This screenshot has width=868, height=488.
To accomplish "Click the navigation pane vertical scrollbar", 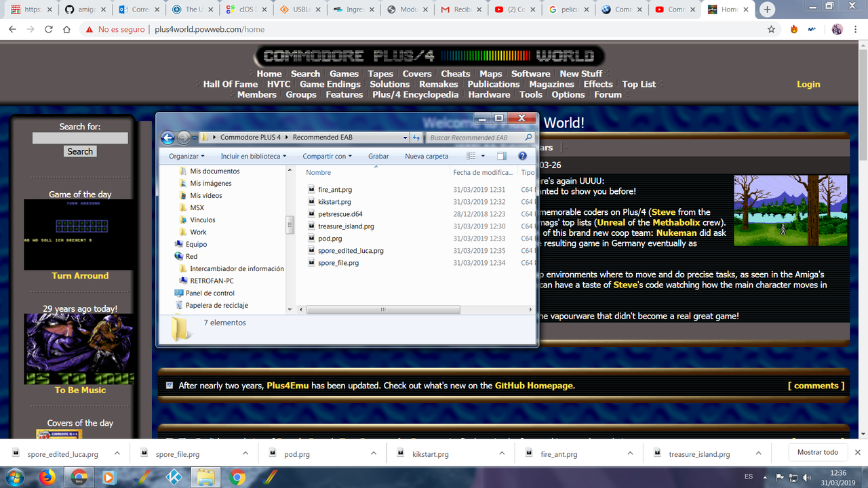I will [290, 224].
